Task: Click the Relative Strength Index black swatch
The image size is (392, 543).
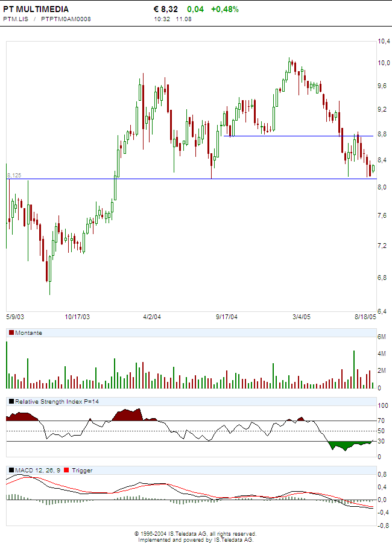Action: tap(11, 401)
